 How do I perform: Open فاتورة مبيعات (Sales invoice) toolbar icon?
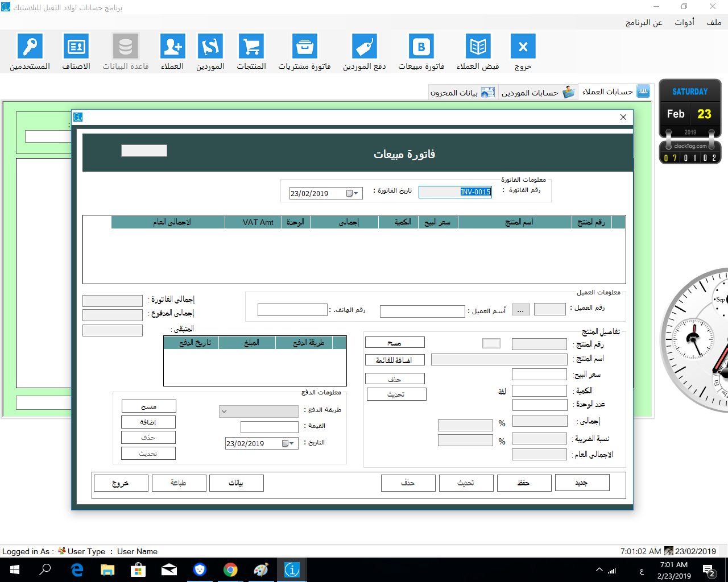[421, 52]
